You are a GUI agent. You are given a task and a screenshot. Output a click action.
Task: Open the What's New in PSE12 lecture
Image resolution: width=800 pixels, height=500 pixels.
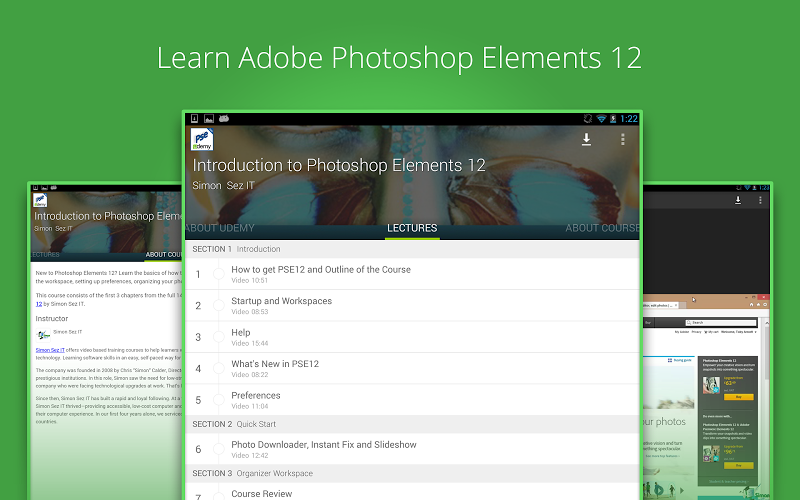(x=412, y=368)
